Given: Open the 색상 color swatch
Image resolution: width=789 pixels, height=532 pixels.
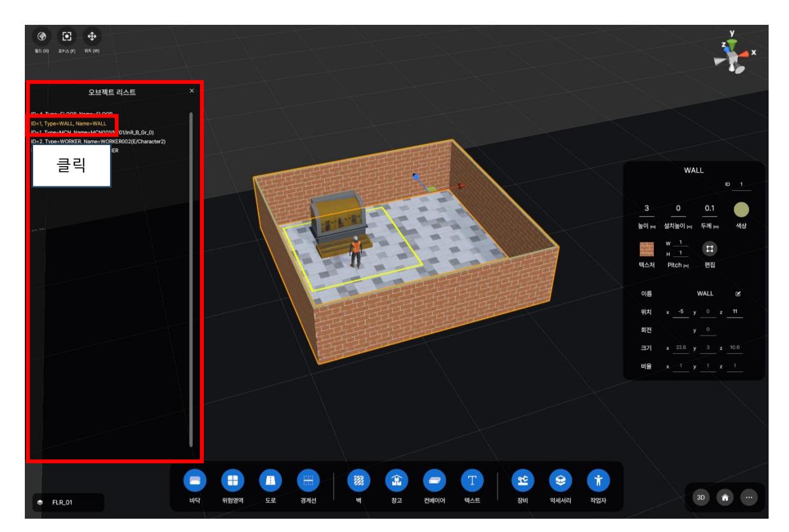Looking at the screenshot, I should click(x=741, y=210).
